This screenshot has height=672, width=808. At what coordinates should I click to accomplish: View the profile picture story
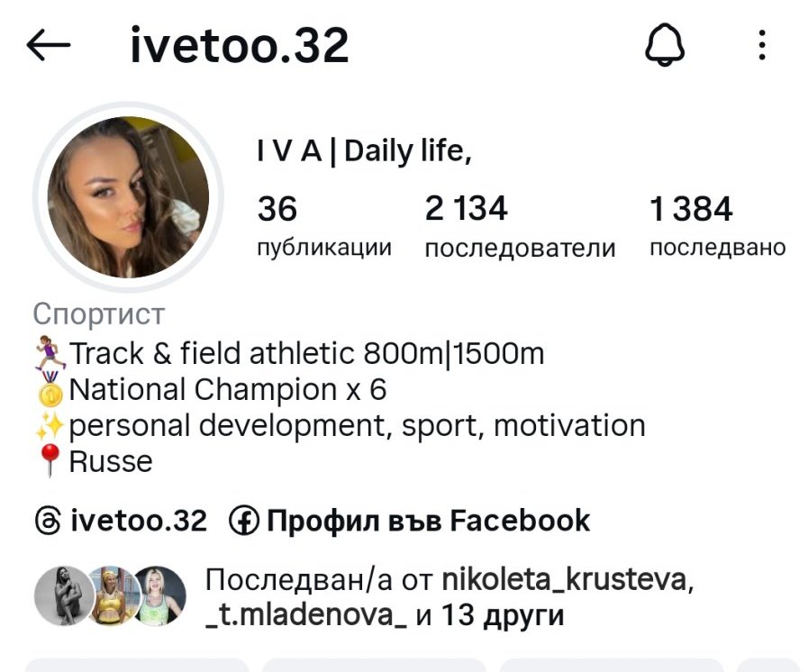point(128,197)
